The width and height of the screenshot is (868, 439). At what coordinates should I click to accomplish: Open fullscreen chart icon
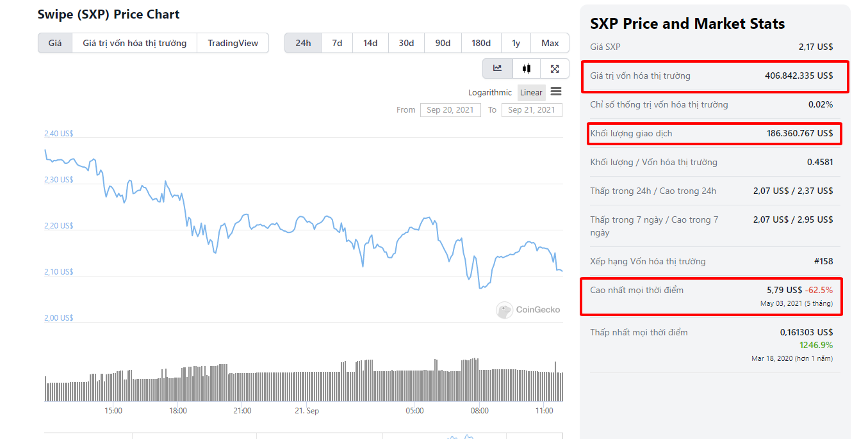555,68
